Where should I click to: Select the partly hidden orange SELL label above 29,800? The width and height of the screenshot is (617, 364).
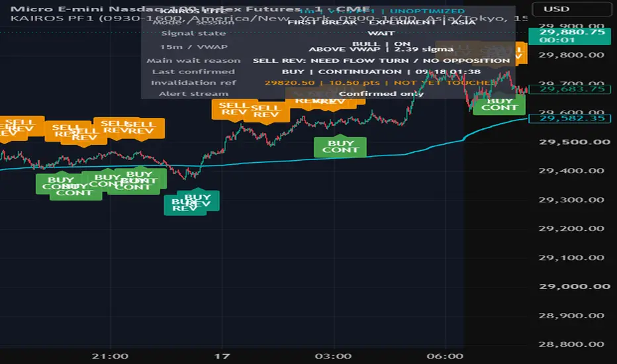(x=520, y=53)
